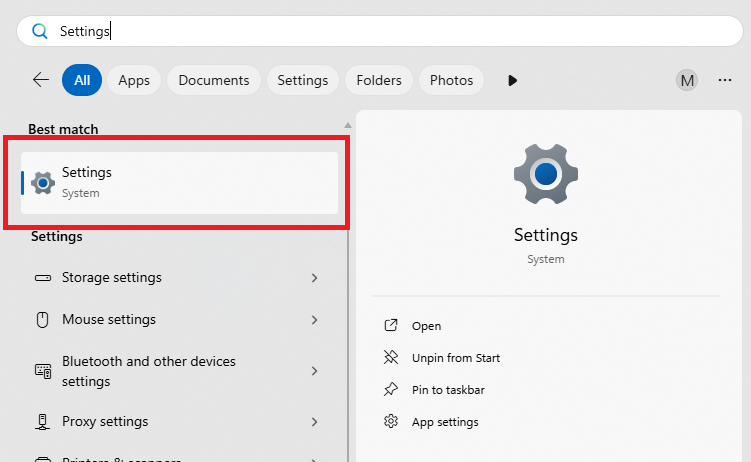Open the three-dot more options menu
The width and height of the screenshot is (751, 462).
pyautogui.click(x=725, y=80)
